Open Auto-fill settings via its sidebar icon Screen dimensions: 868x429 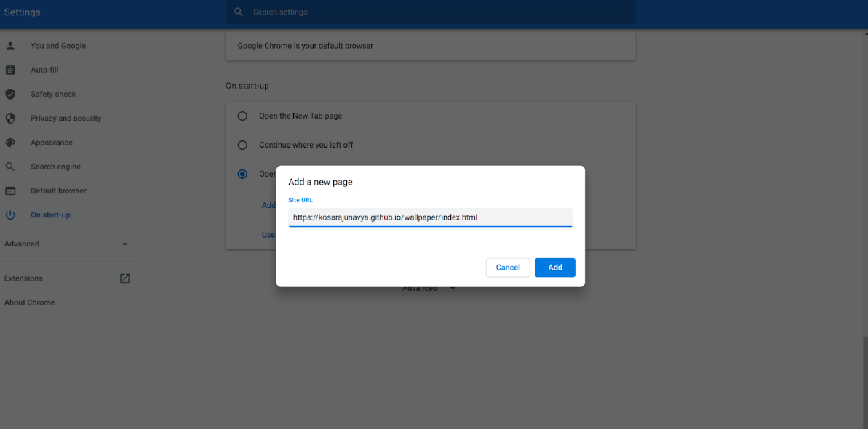[9, 69]
